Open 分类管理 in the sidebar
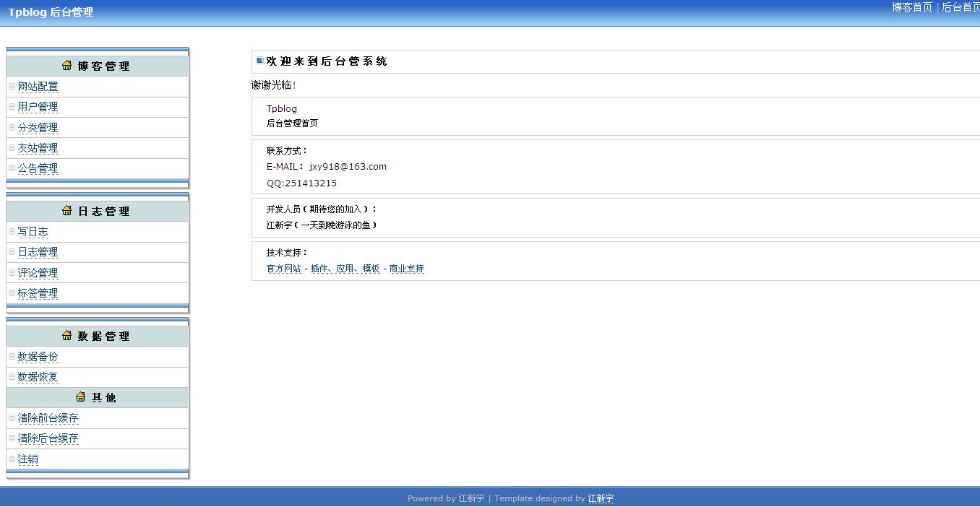Screen dimensions: 980x507 point(38,128)
